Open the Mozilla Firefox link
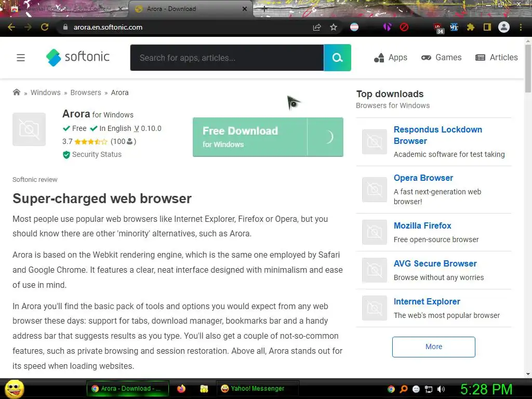Screen dimensions: 532x399 pos(422,225)
